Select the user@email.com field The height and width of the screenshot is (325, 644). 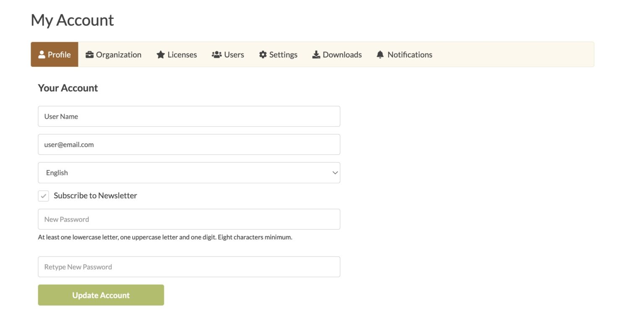189,144
